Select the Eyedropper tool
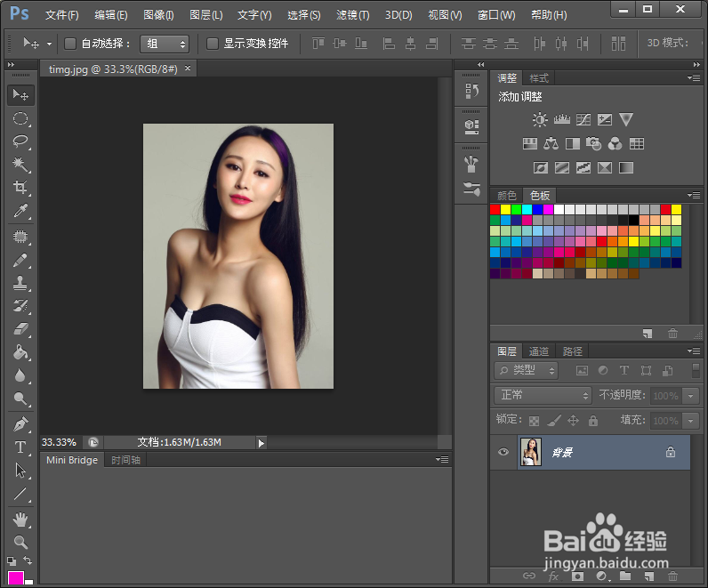 click(x=20, y=211)
